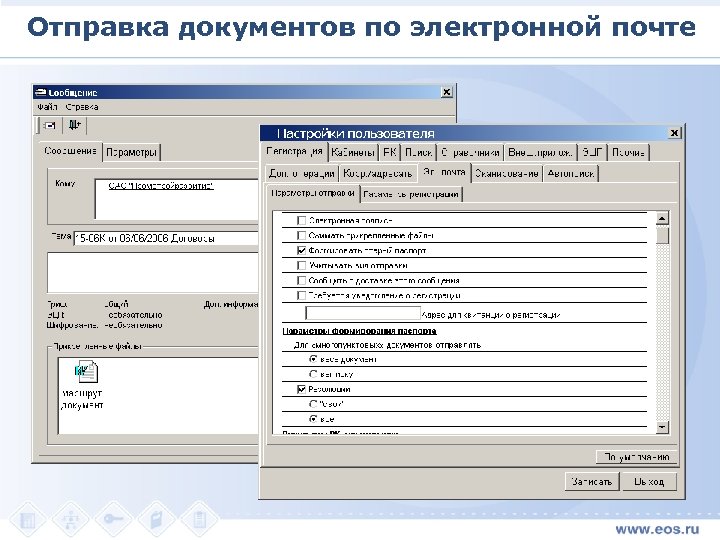Click into the Тема subject field
Viewport: 720px width, 540px height.
pos(166,238)
